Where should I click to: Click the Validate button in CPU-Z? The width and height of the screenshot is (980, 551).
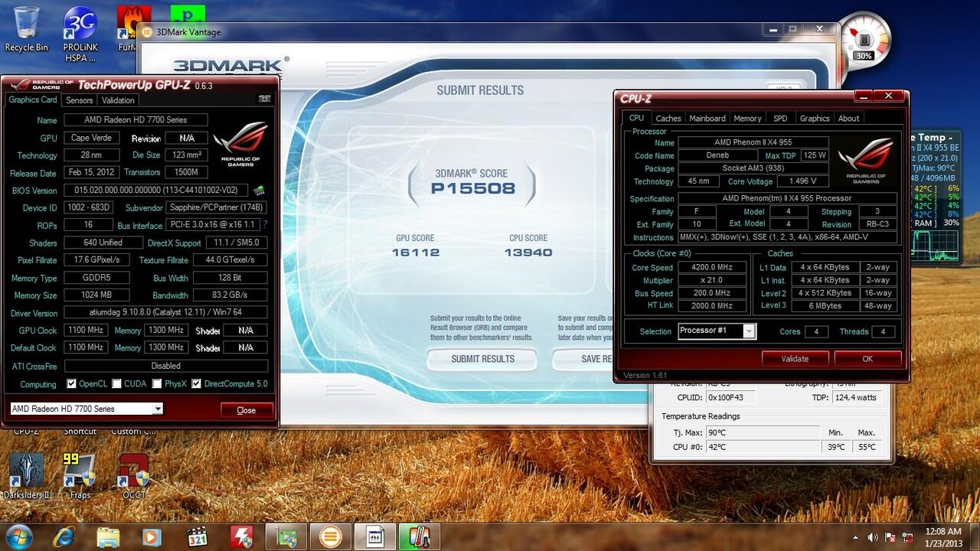click(x=795, y=358)
